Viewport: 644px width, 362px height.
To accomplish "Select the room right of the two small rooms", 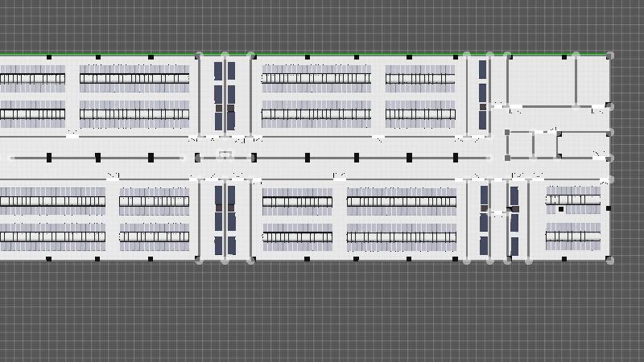I will 582,145.
